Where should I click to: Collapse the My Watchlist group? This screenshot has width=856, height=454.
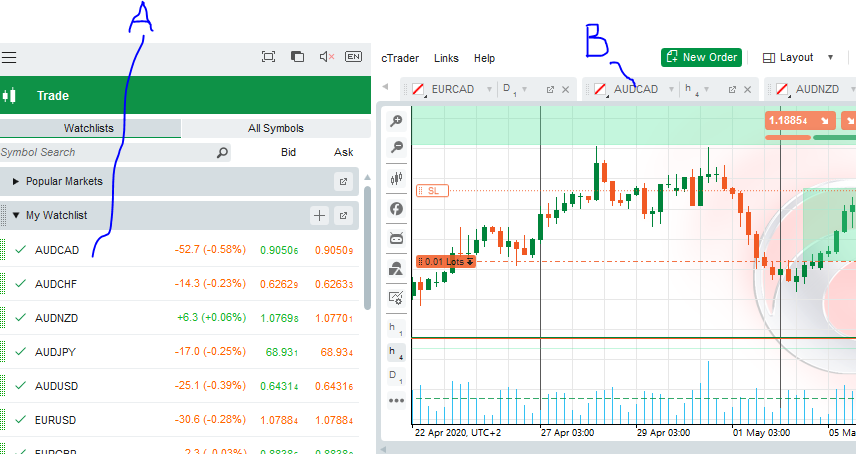[16, 215]
